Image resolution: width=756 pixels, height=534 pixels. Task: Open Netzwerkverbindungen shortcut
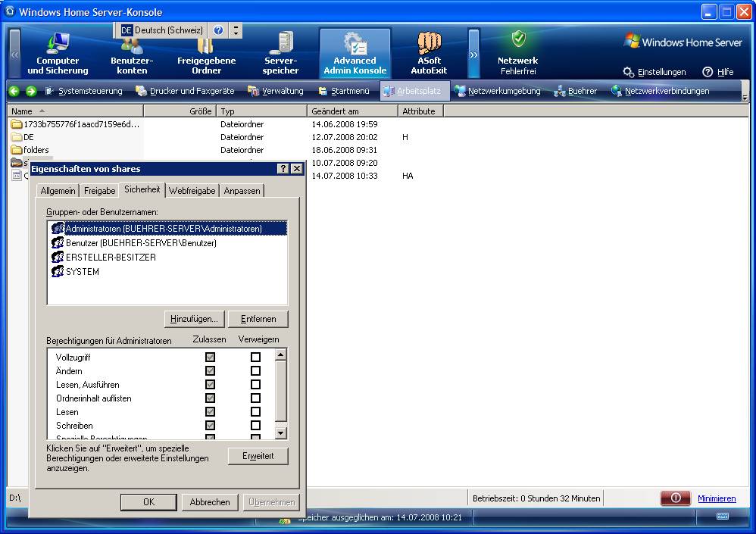(660, 91)
